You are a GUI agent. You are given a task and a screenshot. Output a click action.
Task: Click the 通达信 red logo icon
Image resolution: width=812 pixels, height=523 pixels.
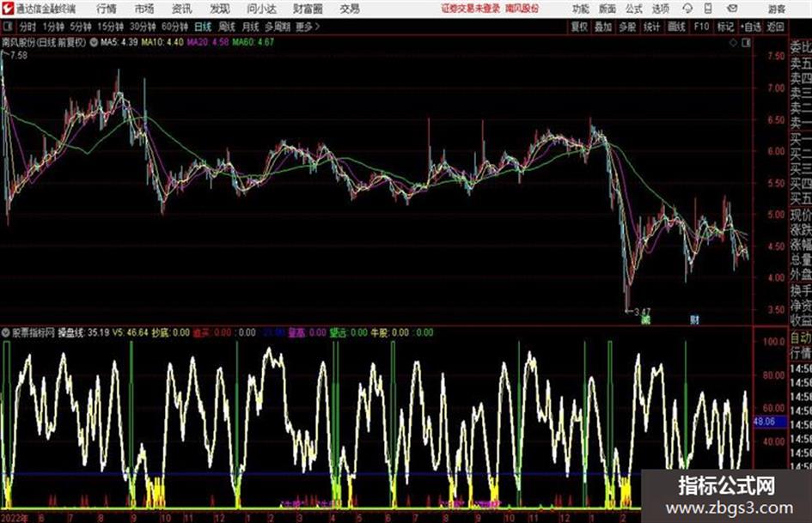coord(8,9)
